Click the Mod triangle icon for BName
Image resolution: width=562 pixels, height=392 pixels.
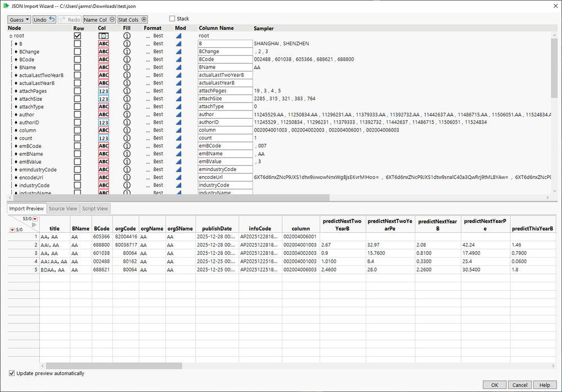178,67
